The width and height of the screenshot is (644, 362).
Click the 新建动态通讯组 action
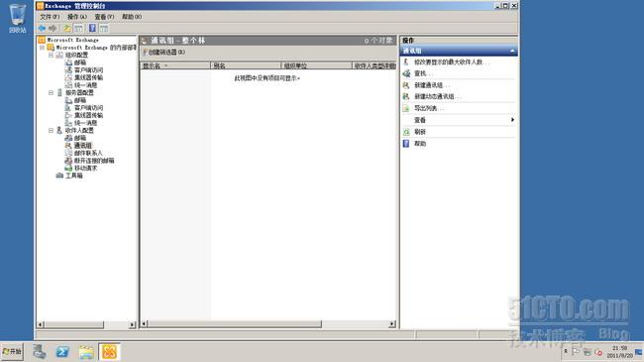point(437,96)
